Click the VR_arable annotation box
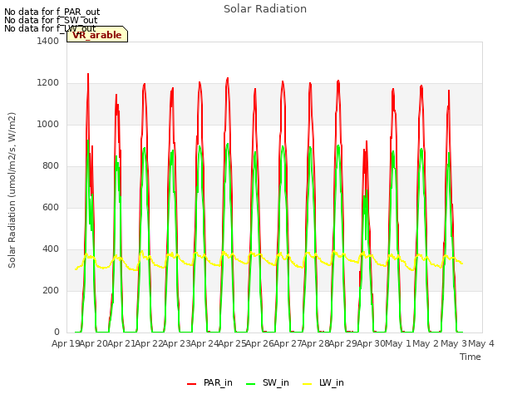 coord(97,34)
